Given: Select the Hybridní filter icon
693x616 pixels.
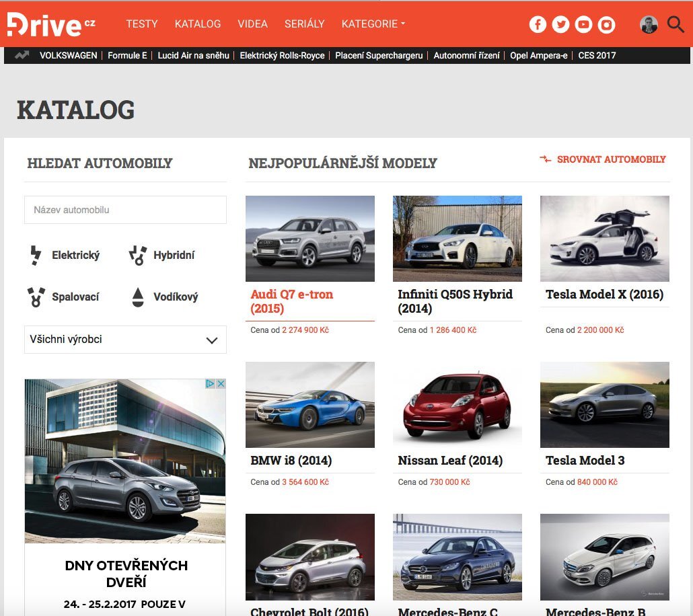Looking at the screenshot, I should point(137,255).
